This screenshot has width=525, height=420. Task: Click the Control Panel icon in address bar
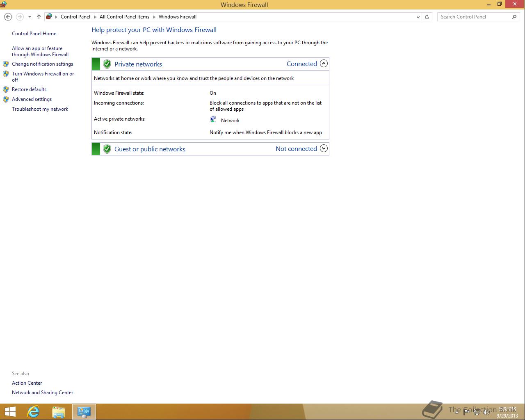[x=49, y=17]
